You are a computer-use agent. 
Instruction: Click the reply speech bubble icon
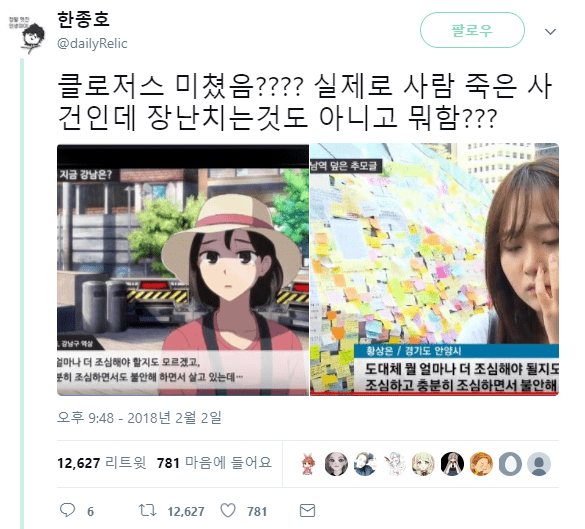point(68,510)
